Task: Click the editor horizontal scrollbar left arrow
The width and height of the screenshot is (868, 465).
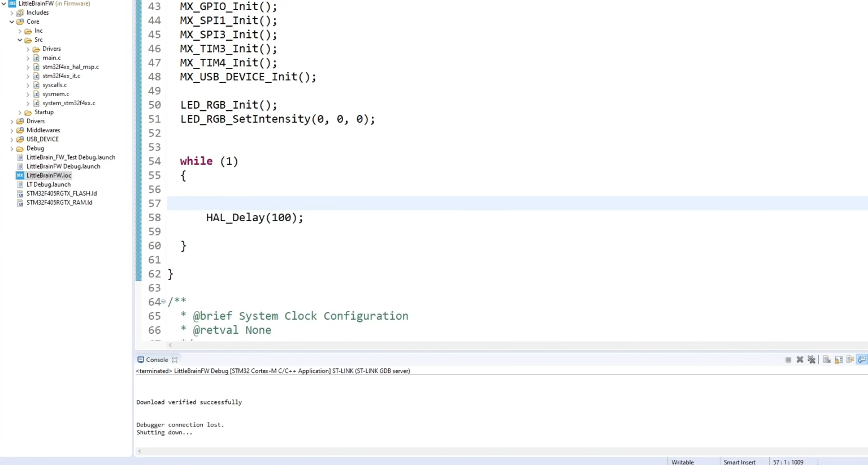Action: (170, 345)
